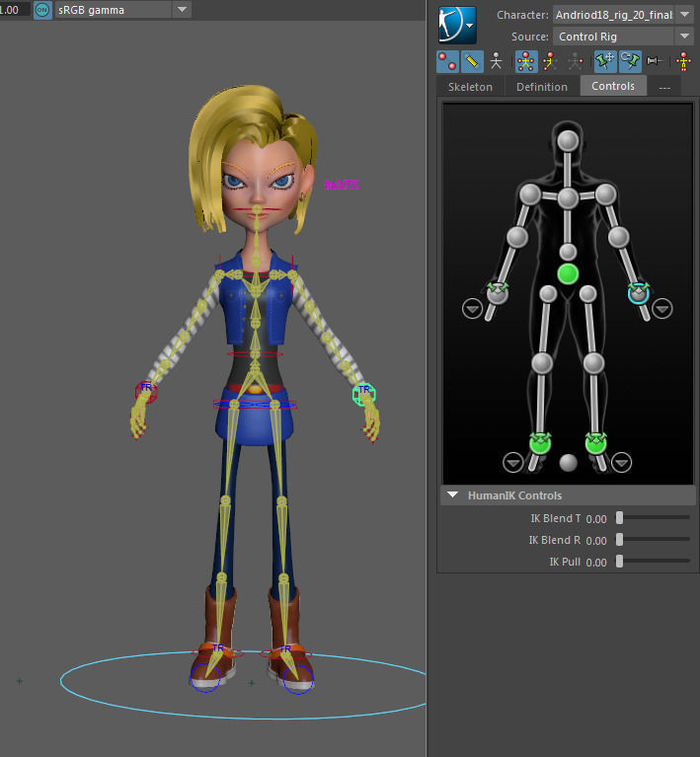This screenshot has height=757, width=700.
Task: Switch to the Skeleton tab
Action: 470,87
